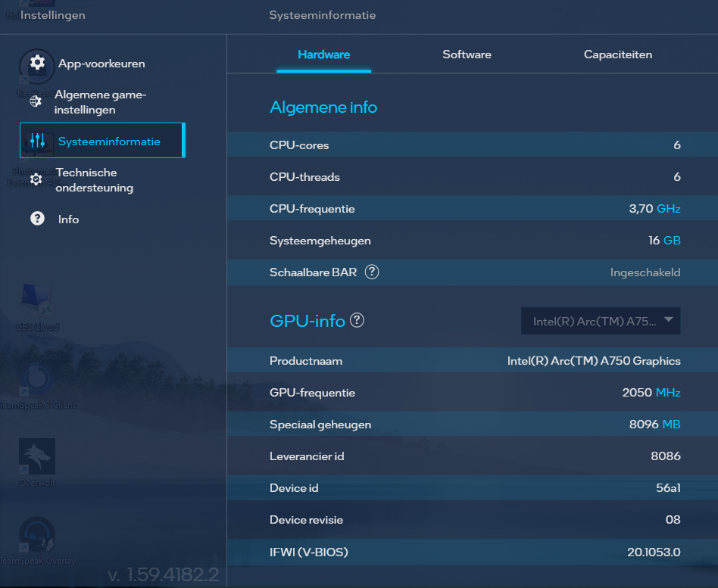Click the CPU-threads row label
The image size is (718, 588).
[304, 177]
